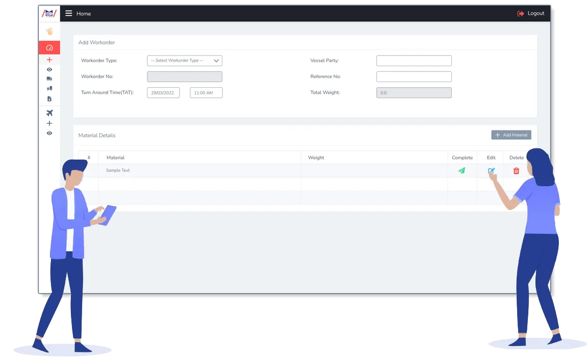
Task: Click the Add Material button
Action: [x=511, y=135]
